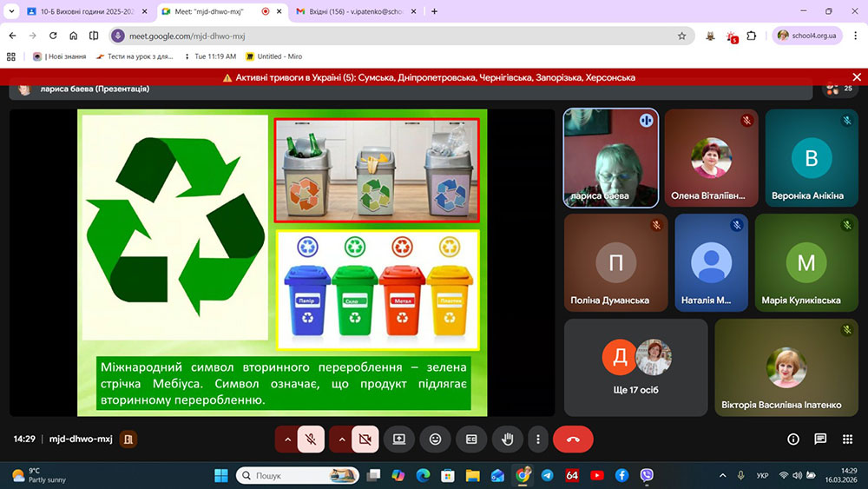Show participants list with 25 people
Screen dimensions: 868x489
point(838,89)
